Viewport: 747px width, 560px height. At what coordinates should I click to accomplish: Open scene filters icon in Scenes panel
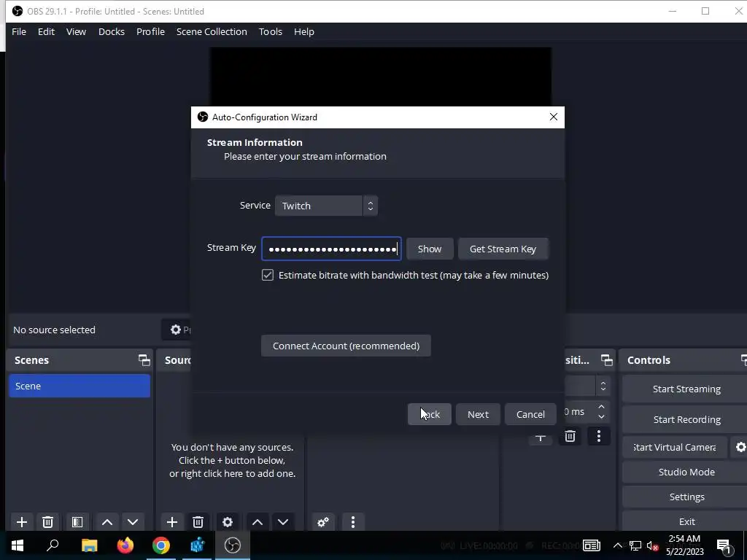pyautogui.click(x=77, y=522)
